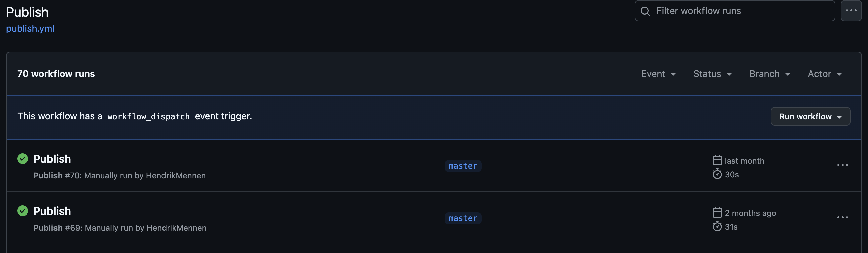Click the stopwatch icon showing 30s duration
Screen dimensions: 868x253
click(x=717, y=174)
